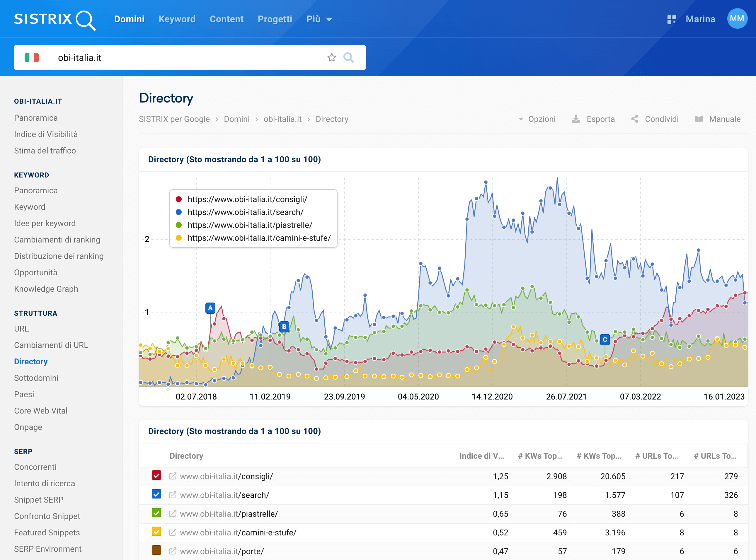Open www.obi-italia.it/piastrelle/ directory link
This screenshot has width=756, height=560.
point(229,513)
